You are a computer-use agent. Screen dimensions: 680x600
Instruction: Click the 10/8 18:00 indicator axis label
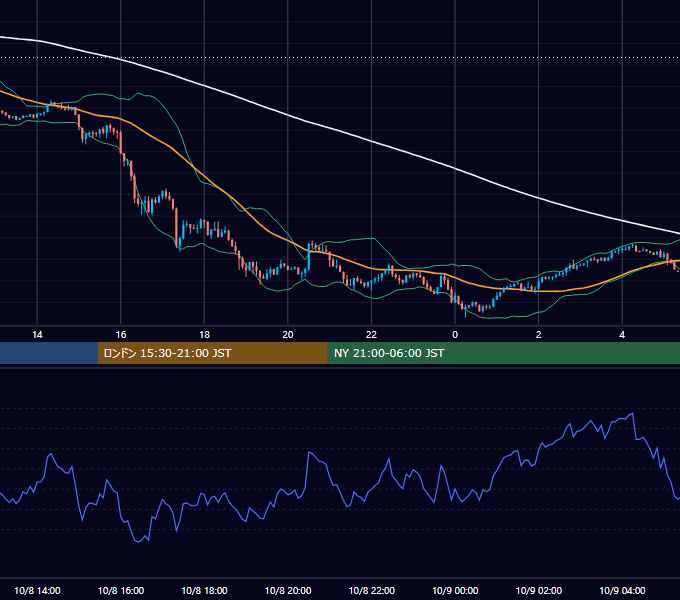pos(204,590)
